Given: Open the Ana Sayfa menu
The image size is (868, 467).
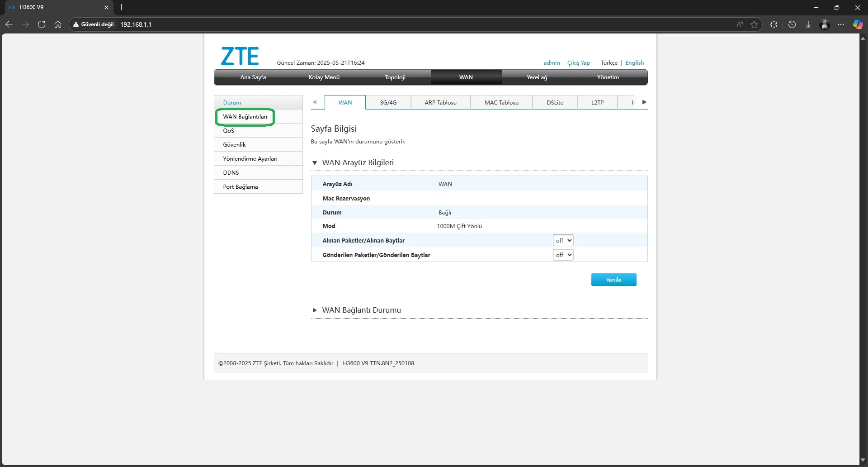Looking at the screenshot, I should (x=253, y=77).
